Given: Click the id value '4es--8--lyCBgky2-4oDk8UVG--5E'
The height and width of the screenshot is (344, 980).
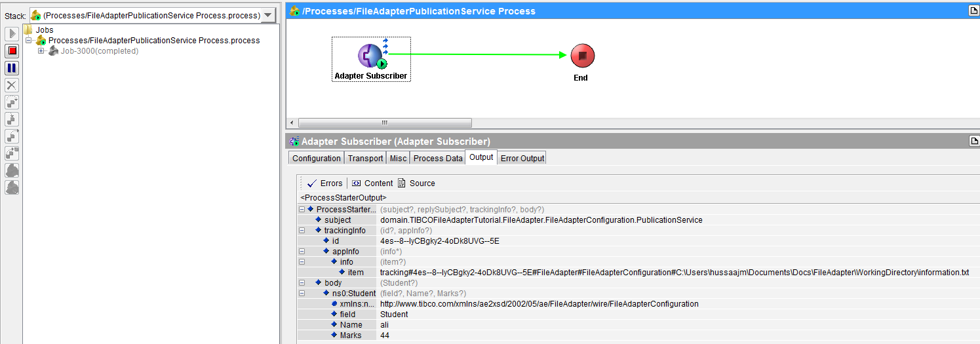Looking at the screenshot, I should [x=440, y=241].
